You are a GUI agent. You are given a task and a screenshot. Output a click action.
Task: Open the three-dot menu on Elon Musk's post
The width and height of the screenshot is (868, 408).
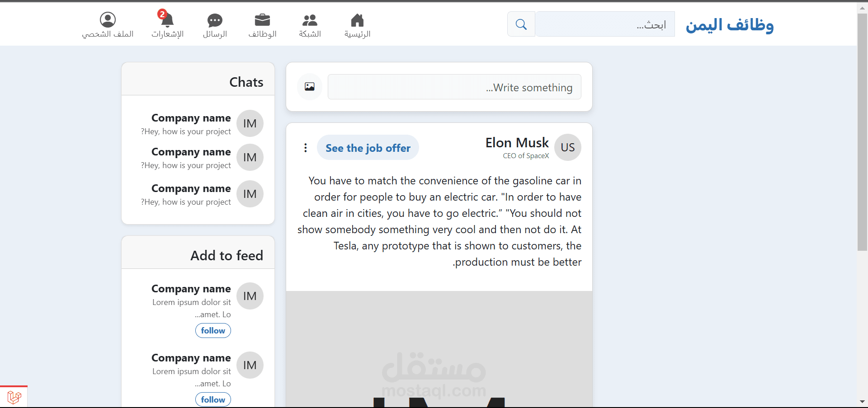(x=306, y=148)
